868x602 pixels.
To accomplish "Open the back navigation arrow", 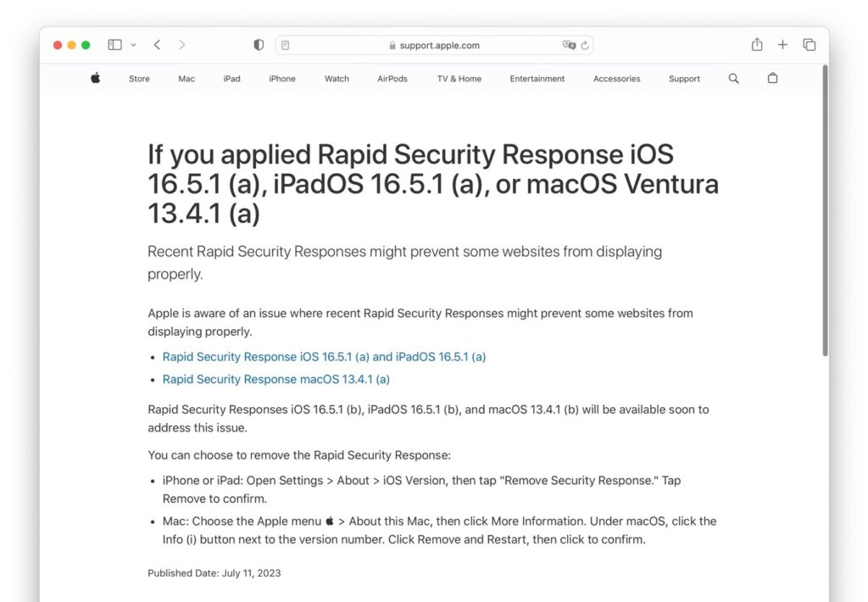I will pyautogui.click(x=158, y=44).
